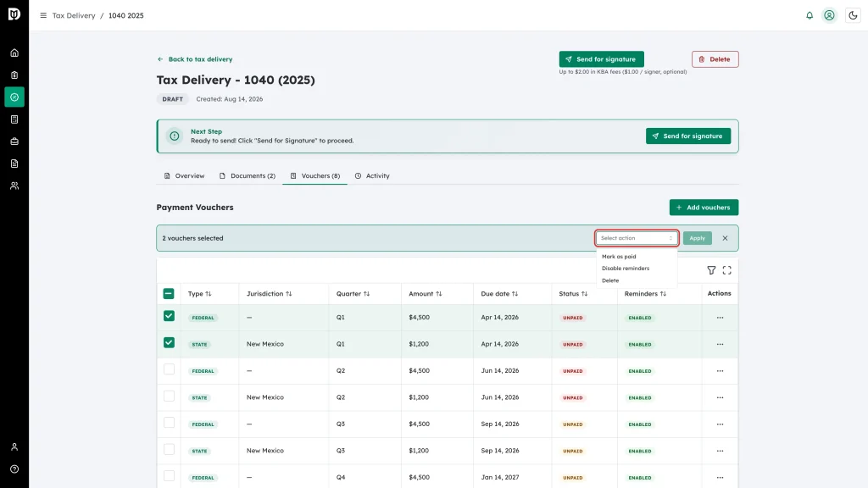The image size is (868, 488).
Task: Click the Tax Delivery breadcrumb
Action: [x=74, y=15]
